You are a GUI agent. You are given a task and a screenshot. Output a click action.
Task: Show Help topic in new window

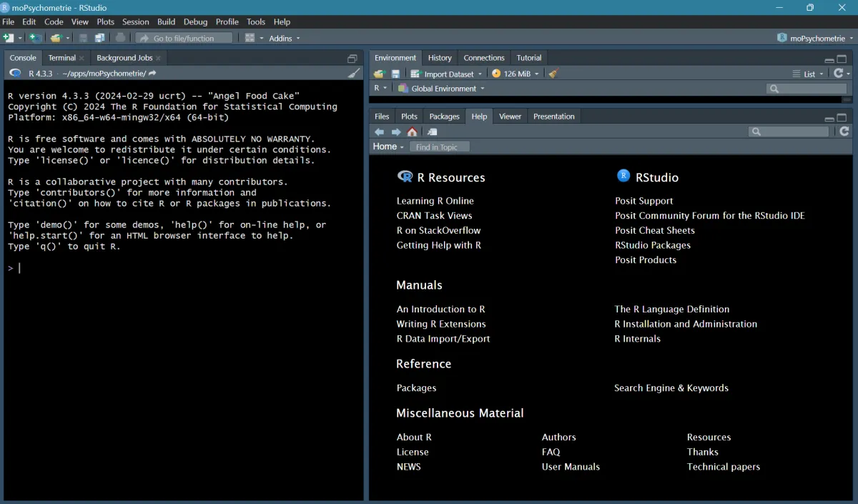(430, 132)
